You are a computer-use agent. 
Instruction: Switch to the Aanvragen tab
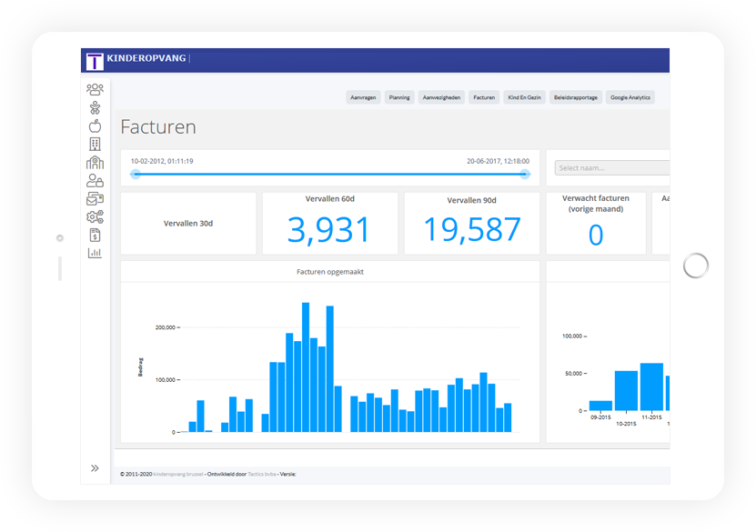click(x=364, y=97)
